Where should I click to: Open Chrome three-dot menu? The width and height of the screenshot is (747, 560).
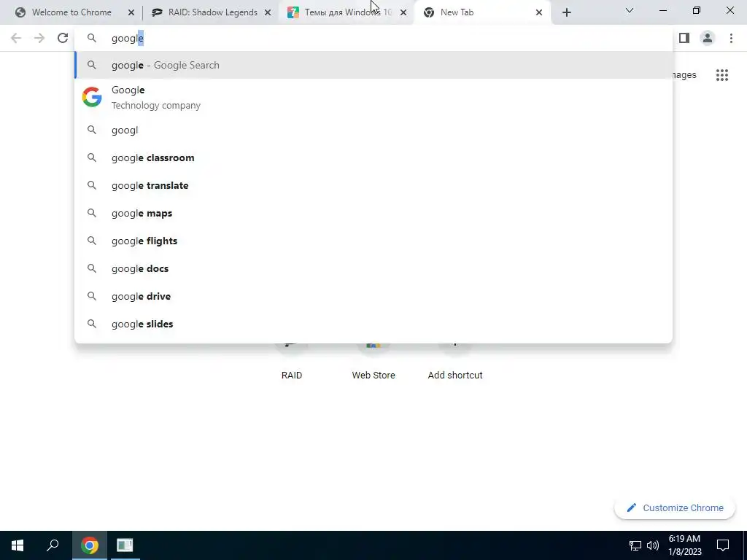(731, 38)
